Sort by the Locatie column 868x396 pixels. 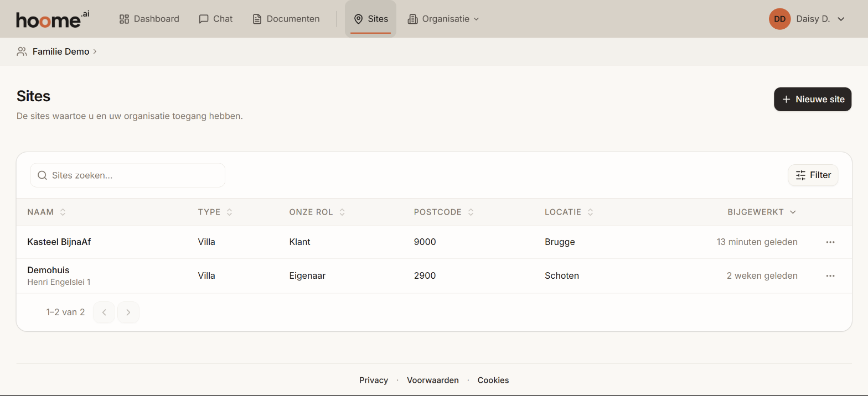point(569,212)
